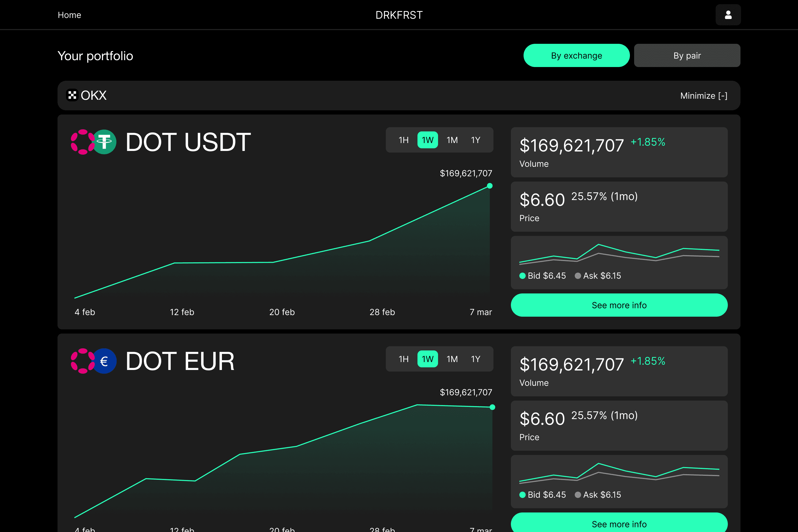Switch to By pair view
The width and height of the screenshot is (798, 532).
point(687,55)
